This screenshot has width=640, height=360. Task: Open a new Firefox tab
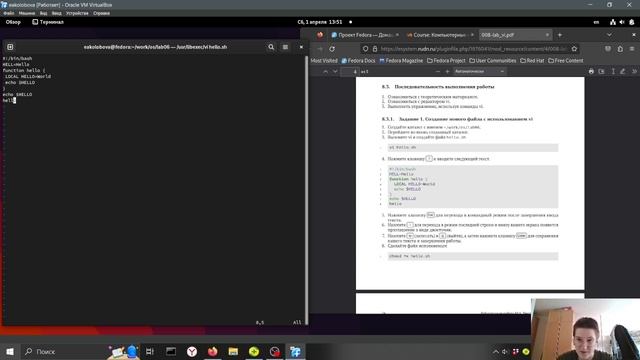(x=560, y=35)
